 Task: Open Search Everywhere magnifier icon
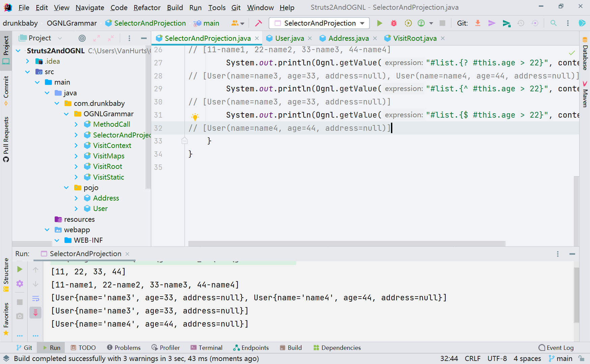(x=554, y=23)
